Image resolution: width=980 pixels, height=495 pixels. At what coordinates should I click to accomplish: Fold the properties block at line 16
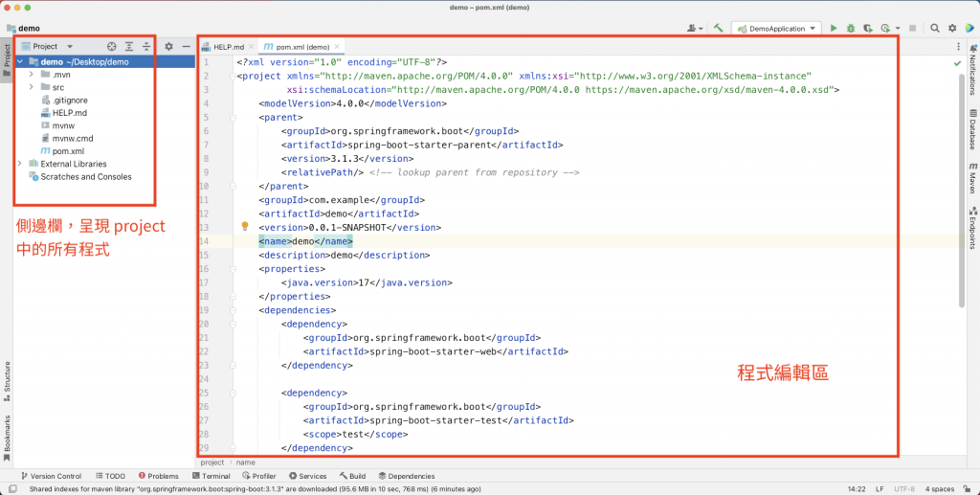(233, 269)
